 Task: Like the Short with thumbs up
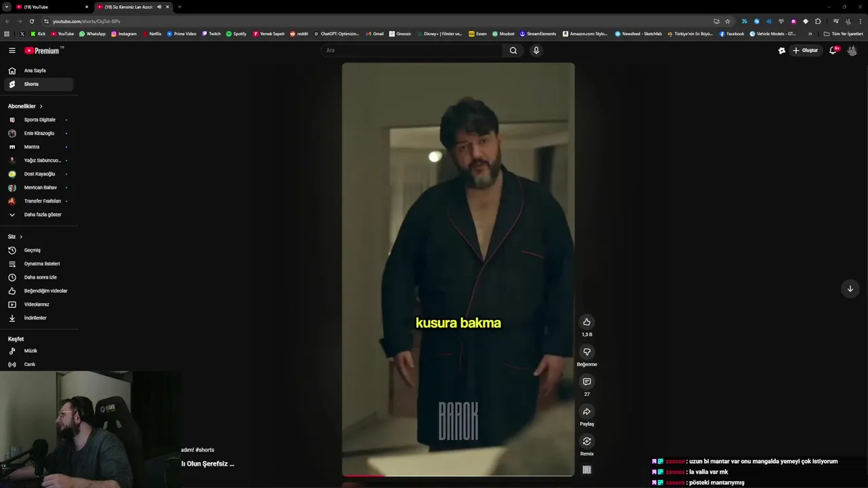tap(587, 322)
